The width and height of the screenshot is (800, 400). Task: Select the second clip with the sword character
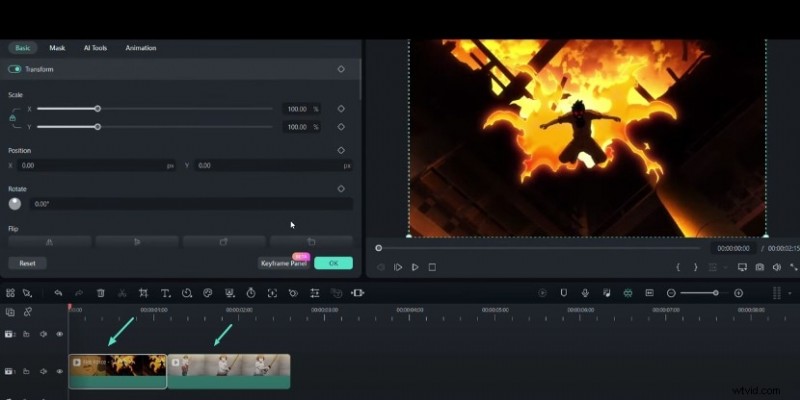point(229,371)
